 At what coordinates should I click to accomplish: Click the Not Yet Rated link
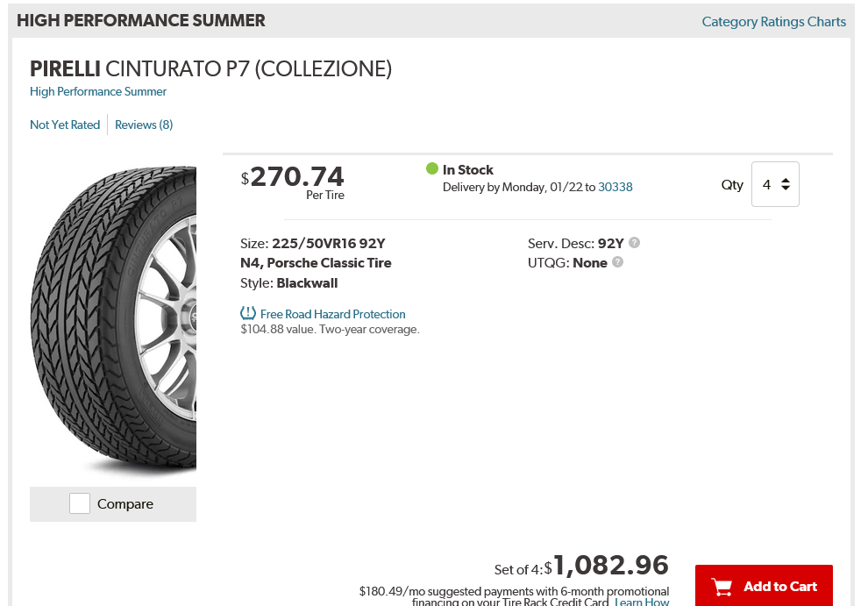(65, 125)
